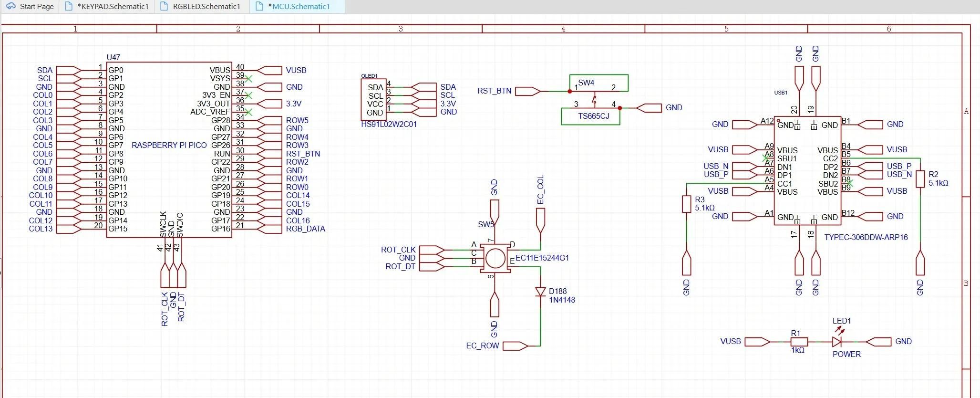Click the TS665CJ part label
Viewport: 980px width, 398px height.
[x=594, y=116]
